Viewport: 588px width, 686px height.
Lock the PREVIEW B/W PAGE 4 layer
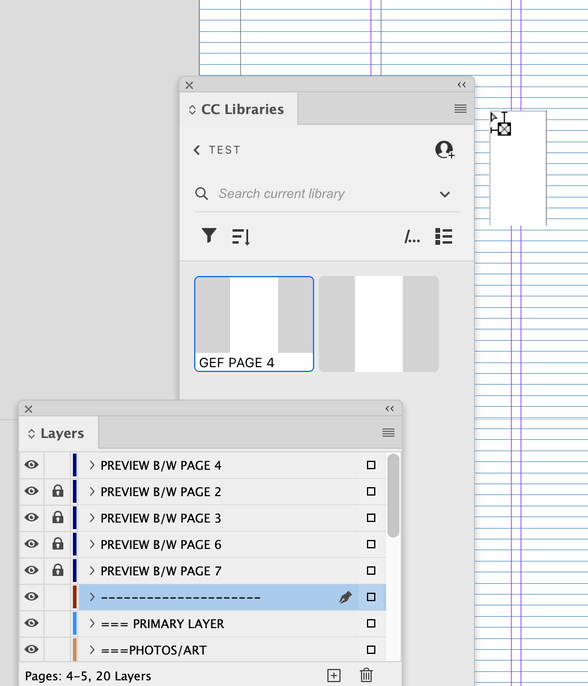58,465
